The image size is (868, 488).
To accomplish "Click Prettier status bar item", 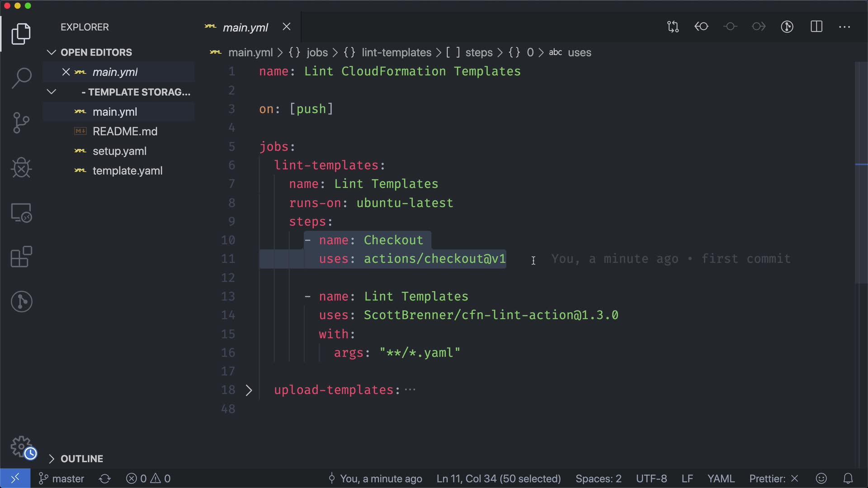I will coord(774,479).
